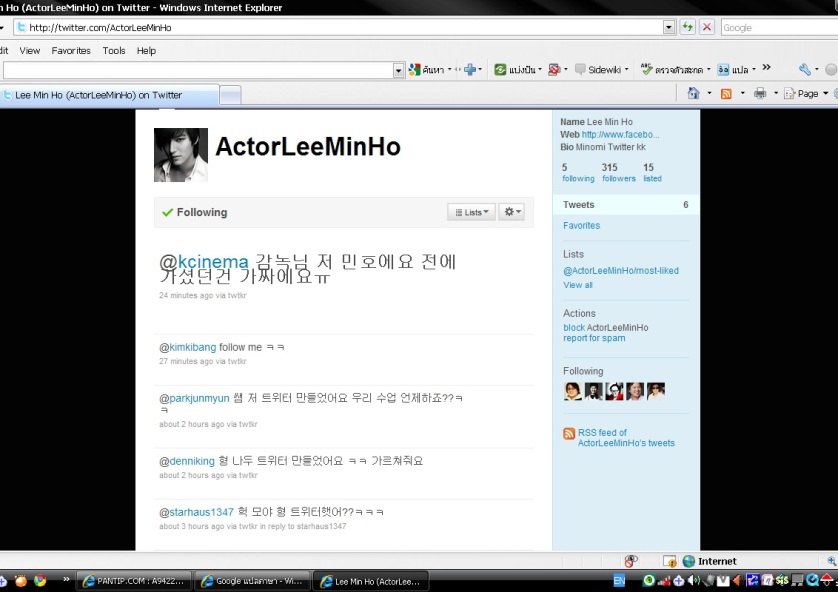Click the @starhaus1347 mention link

coord(196,512)
